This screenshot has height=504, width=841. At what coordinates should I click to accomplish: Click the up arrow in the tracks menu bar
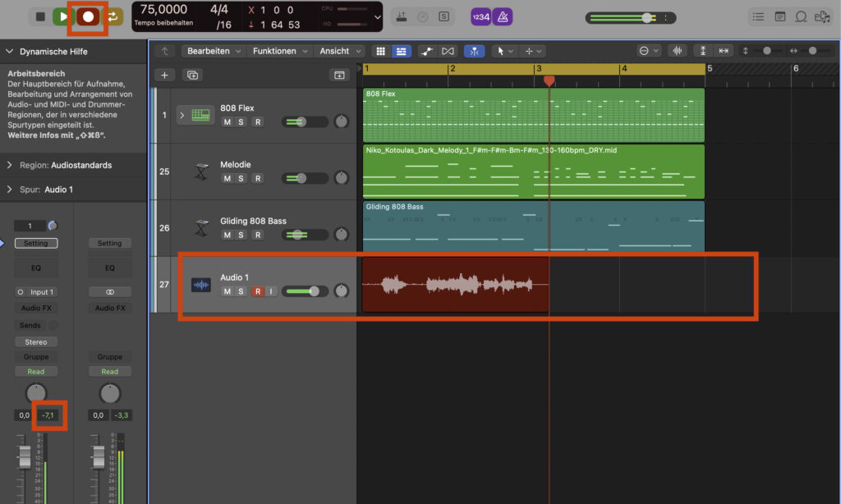164,51
